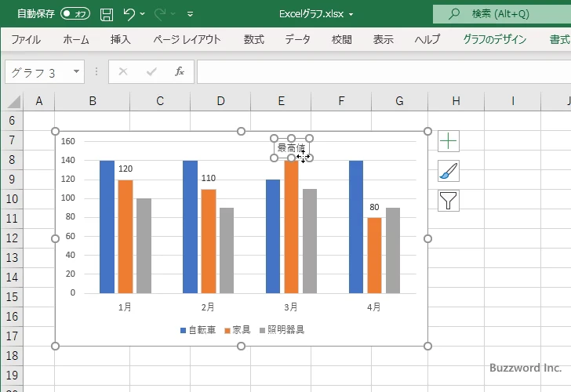Click the search box 検索 (Alt+Q)
This screenshot has width=571, height=392.
502,14
